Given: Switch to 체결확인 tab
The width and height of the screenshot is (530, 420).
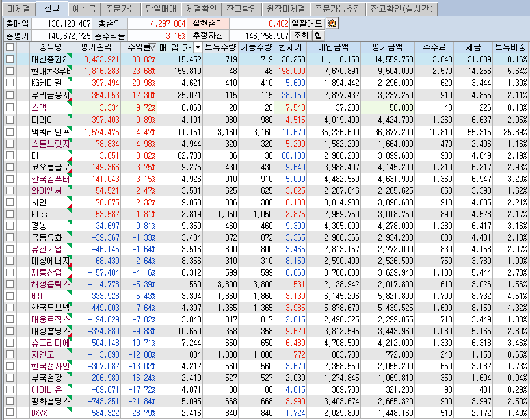Looking at the screenshot, I should (201, 8).
